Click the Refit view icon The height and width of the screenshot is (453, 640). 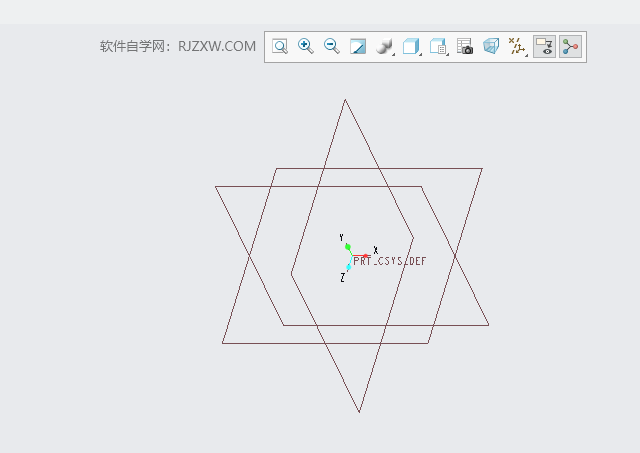pyautogui.click(x=280, y=46)
